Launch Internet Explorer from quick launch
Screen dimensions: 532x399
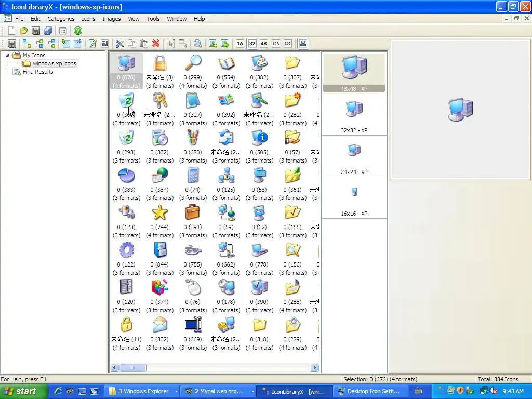point(58,391)
